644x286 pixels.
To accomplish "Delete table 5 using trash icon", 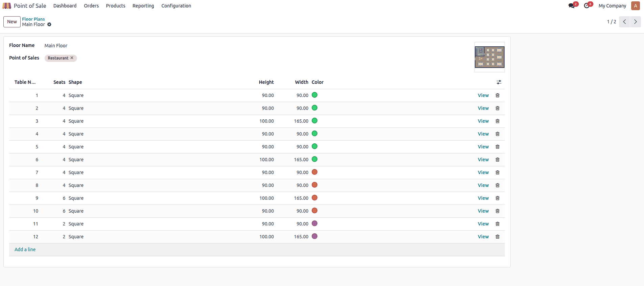I will [x=497, y=147].
